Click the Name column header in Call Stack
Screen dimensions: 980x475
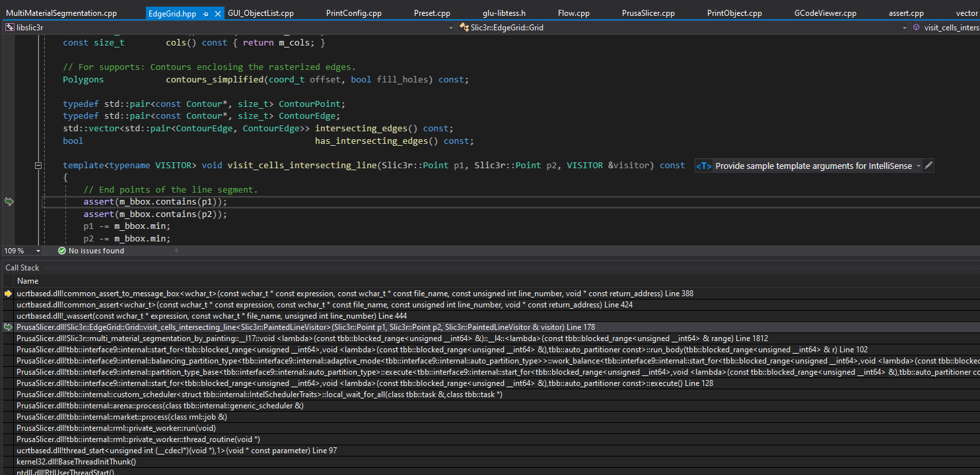point(28,281)
